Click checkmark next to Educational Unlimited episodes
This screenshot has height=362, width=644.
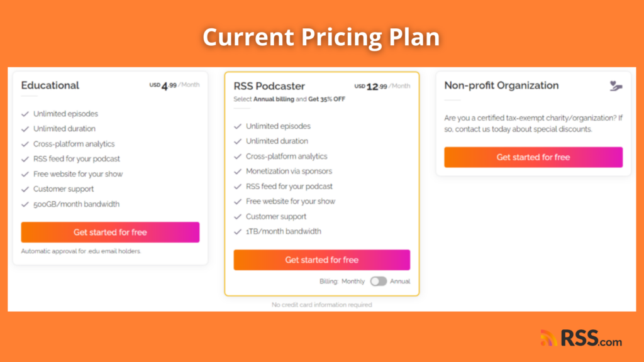pos(25,114)
